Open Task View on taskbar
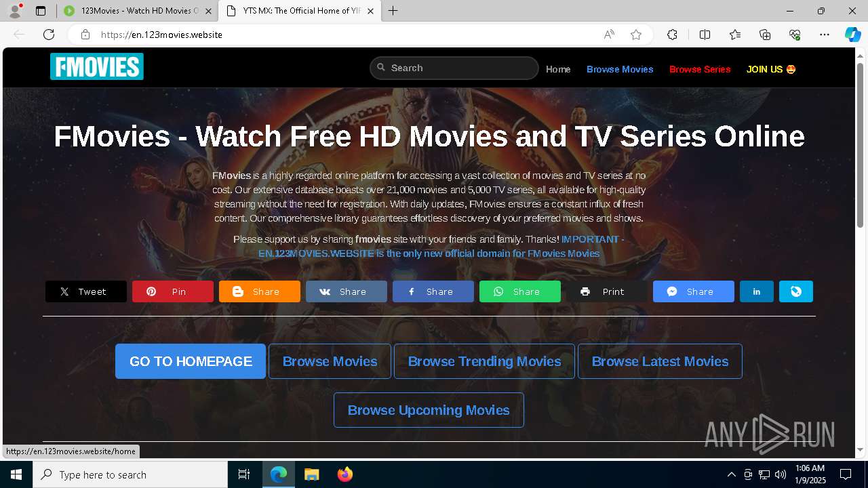The width and height of the screenshot is (868, 488). pyautogui.click(x=244, y=474)
